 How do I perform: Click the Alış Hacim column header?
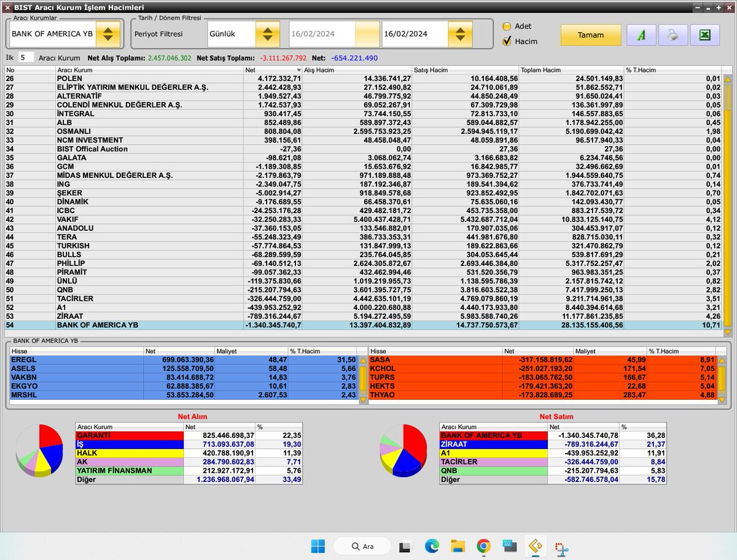pos(357,70)
